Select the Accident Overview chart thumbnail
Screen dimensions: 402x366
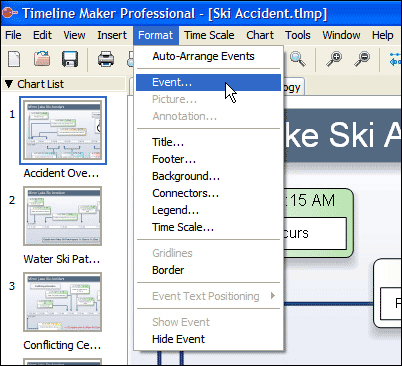tap(63, 130)
